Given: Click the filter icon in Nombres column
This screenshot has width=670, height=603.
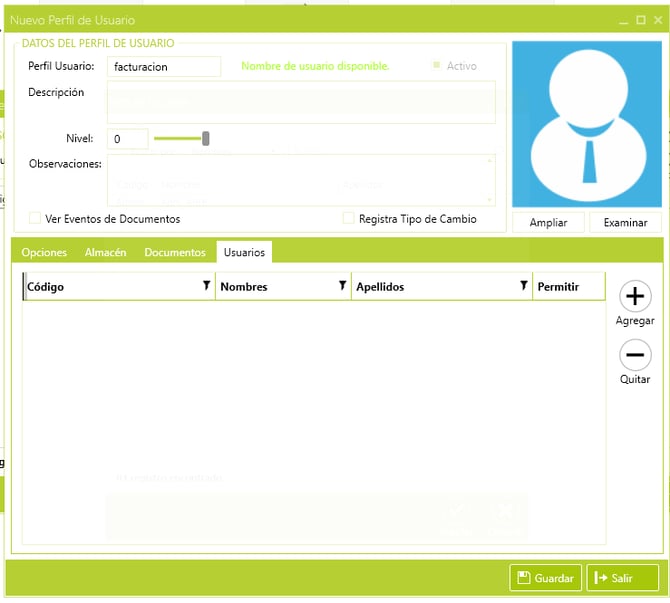Looking at the screenshot, I should coord(343,286).
